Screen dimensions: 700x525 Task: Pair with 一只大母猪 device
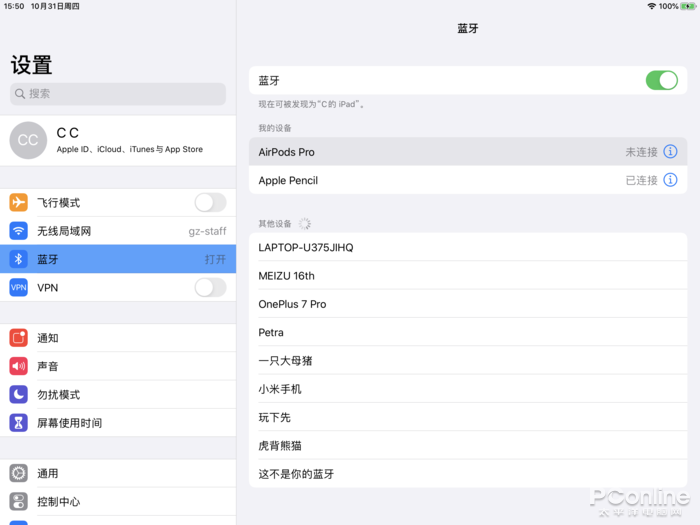tap(468, 361)
